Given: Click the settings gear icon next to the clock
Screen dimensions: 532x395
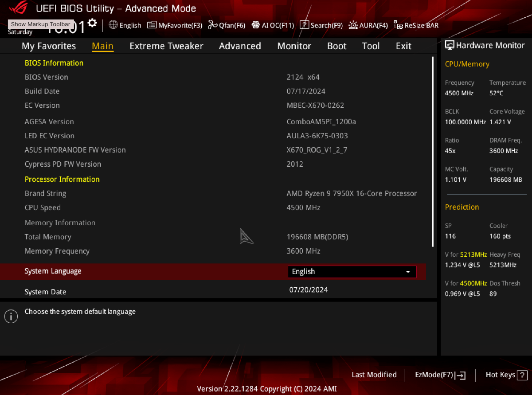Looking at the screenshot, I should click(92, 23).
